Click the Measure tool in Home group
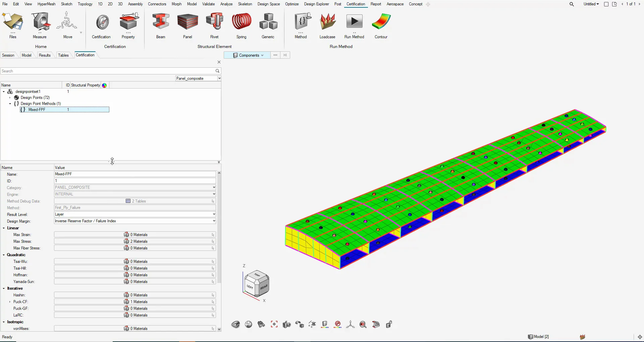Viewport: 644px width, 342px height. [x=40, y=22]
